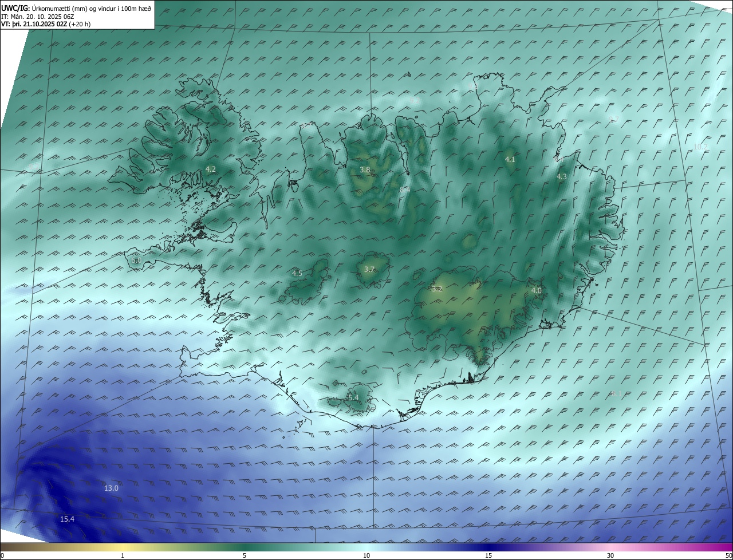Click the legend tick label 0
Screen dimensions: 733x560
coord(2,555)
